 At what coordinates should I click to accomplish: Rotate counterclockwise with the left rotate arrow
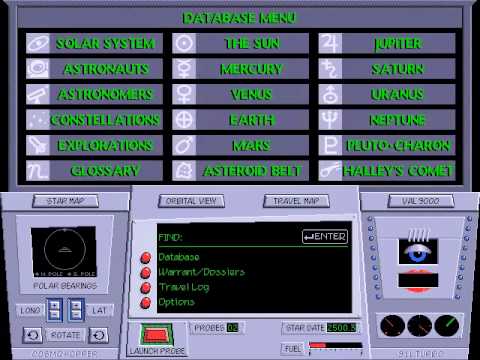click(32, 335)
